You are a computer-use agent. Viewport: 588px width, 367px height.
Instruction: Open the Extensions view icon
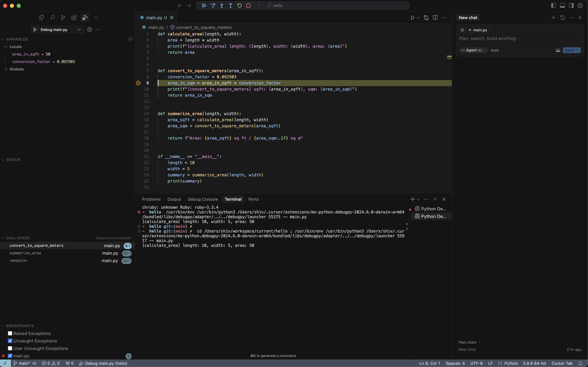click(74, 18)
